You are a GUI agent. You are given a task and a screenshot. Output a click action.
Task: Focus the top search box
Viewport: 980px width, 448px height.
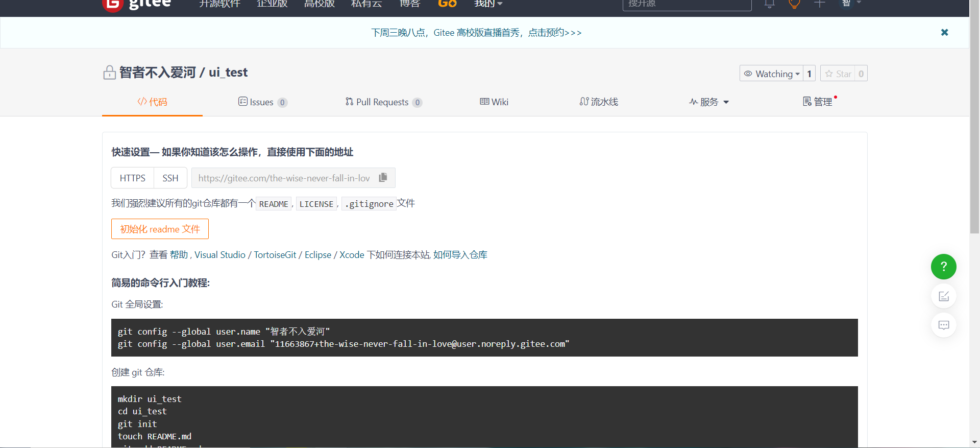(x=687, y=4)
